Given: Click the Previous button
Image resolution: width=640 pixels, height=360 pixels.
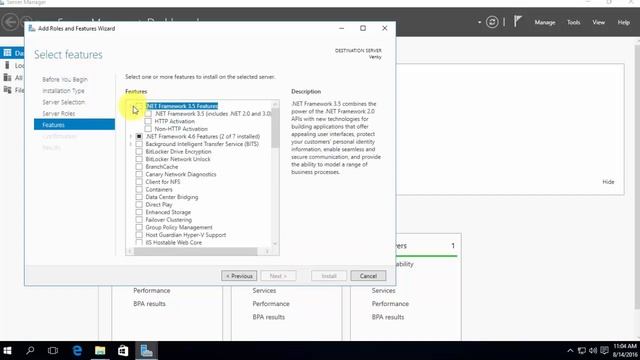Looking at the screenshot, I should click(x=239, y=276).
